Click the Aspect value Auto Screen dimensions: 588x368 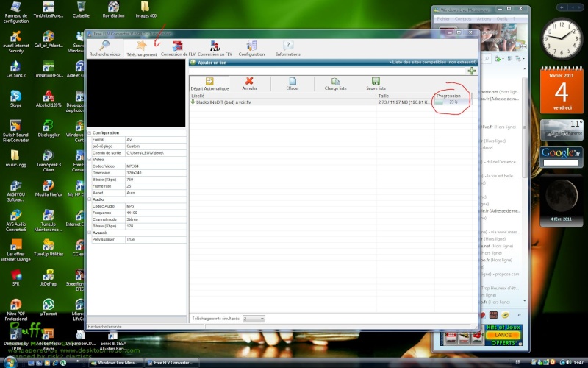156,193
